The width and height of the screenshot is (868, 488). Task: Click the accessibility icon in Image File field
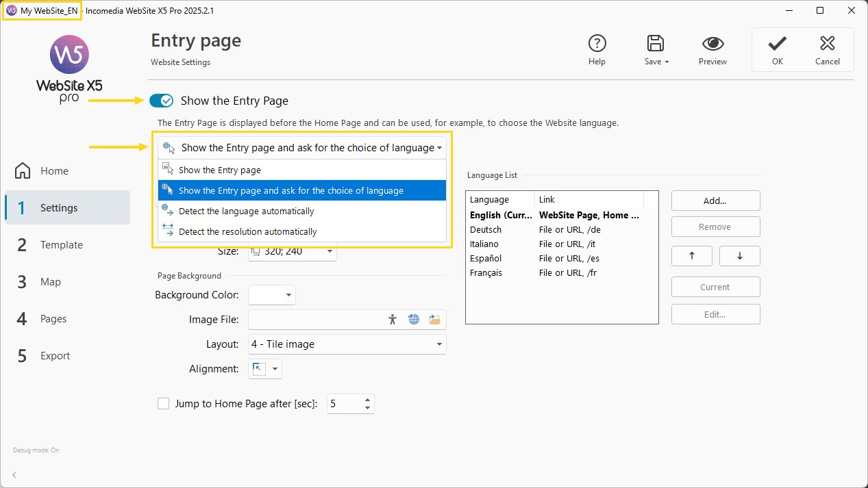click(393, 319)
